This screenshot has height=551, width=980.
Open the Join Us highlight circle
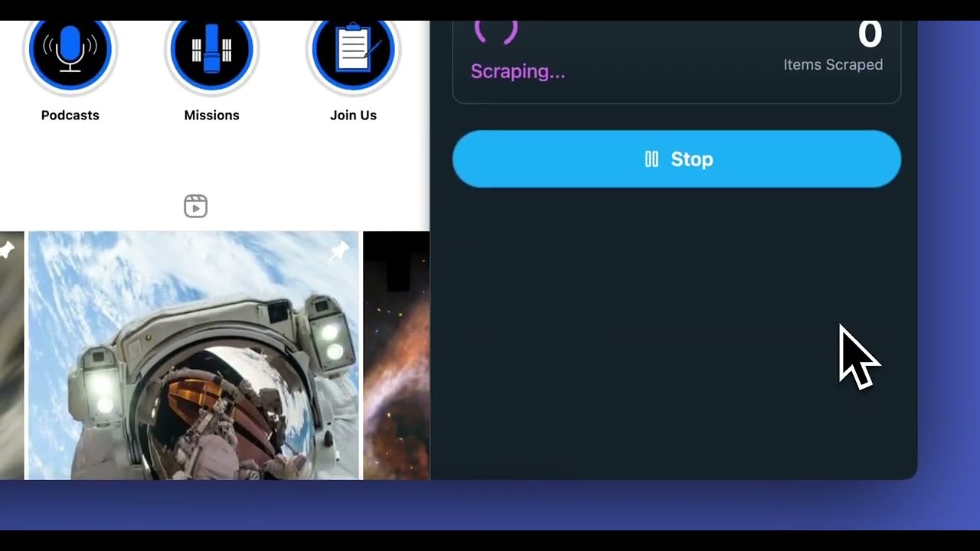(x=353, y=54)
